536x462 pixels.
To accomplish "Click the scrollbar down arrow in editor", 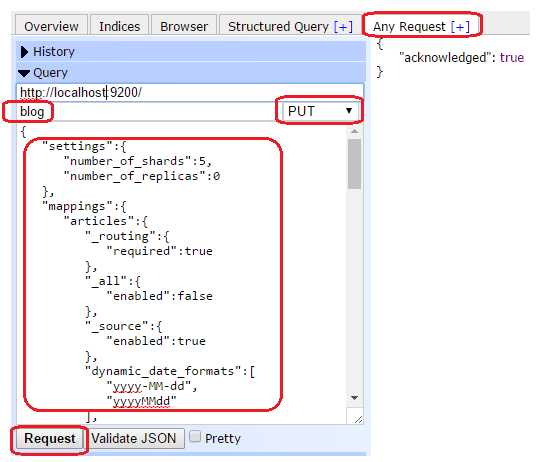I will 354,398.
